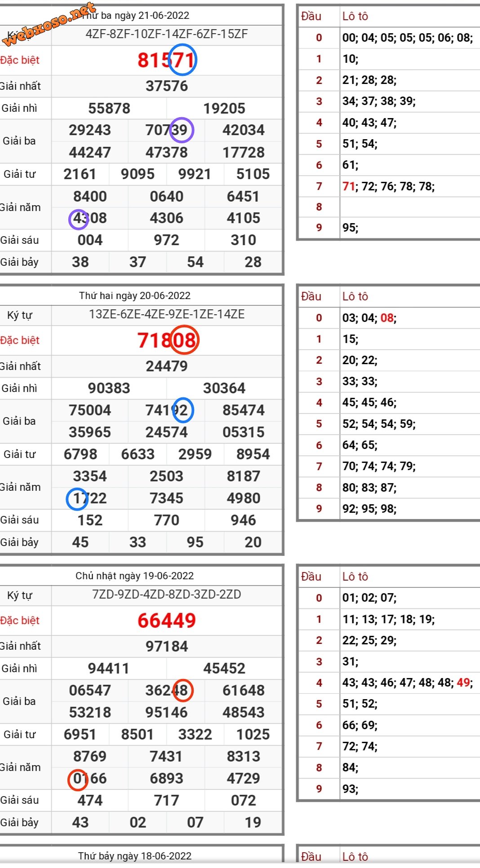
Task: Select fifth prize number 6893
Action: click(167, 778)
